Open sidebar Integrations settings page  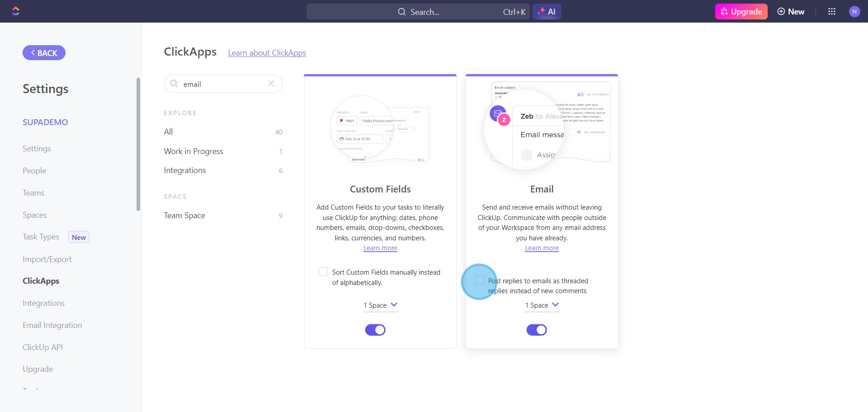point(43,303)
